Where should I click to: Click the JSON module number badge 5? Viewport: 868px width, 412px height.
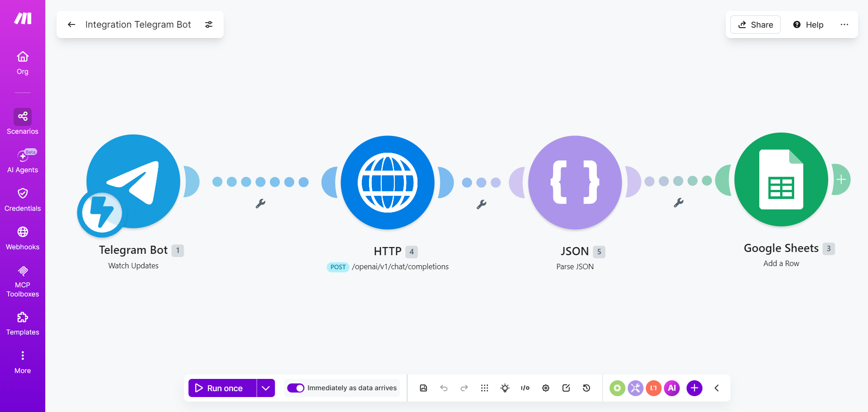point(599,252)
